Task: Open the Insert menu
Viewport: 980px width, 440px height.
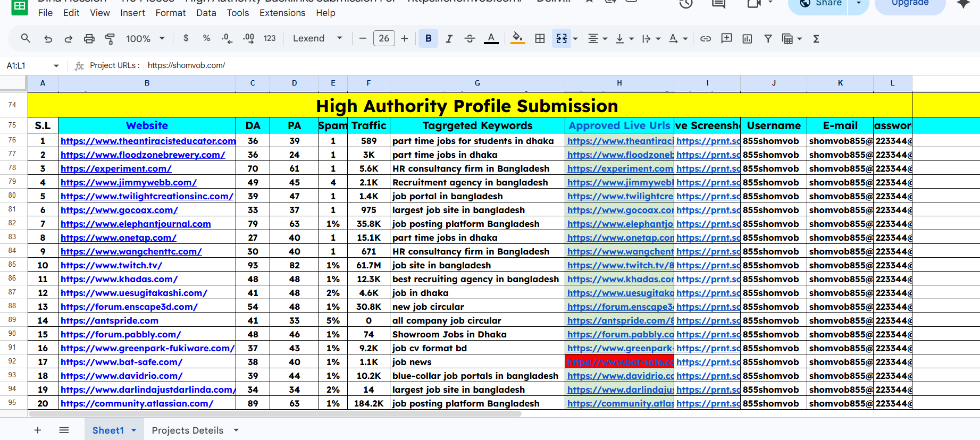Action: click(132, 13)
